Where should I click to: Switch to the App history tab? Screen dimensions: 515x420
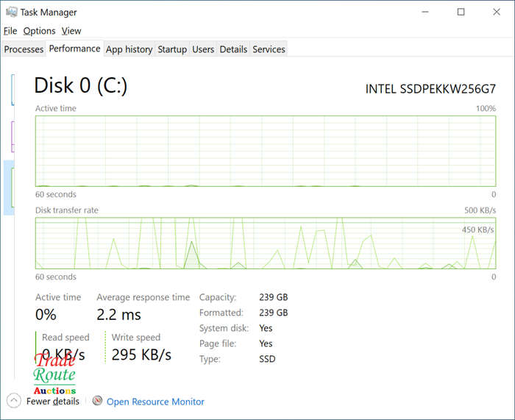tap(129, 49)
